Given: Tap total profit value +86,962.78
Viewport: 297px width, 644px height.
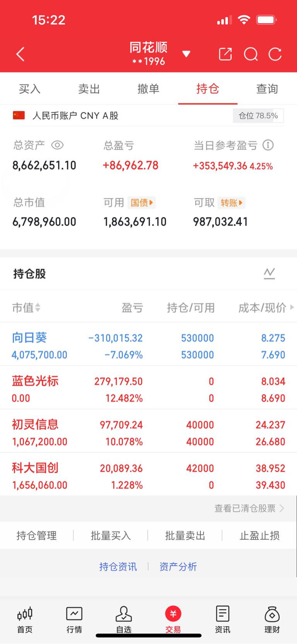Looking at the screenshot, I should 130,166.
